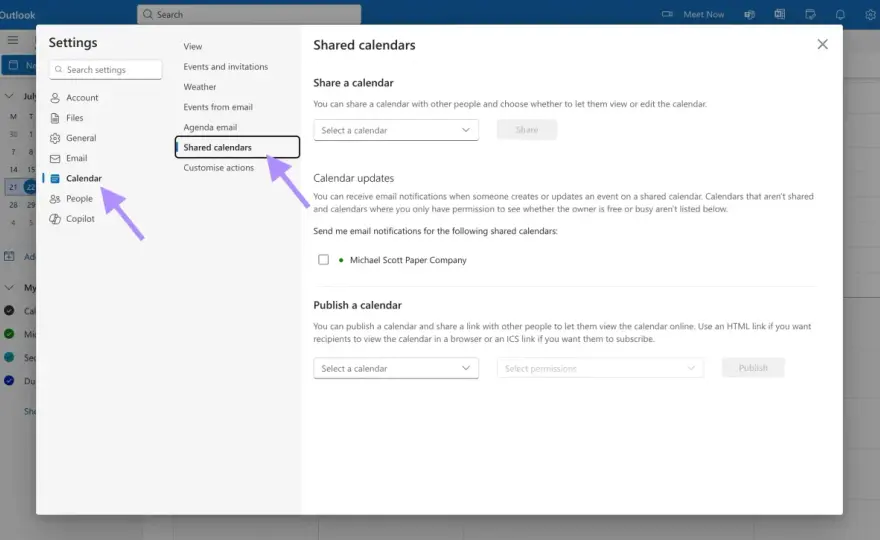Click the search magnifier icon in header
This screenshot has width=880, height=540.
(x=148, y=14)
